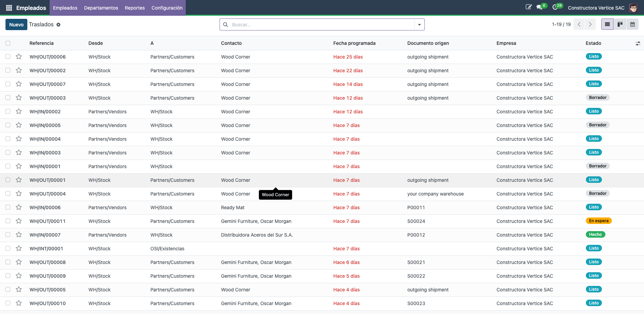Star the WH/OUT/00006 transfer
The width and height of the screenshot is (644, 314).
pos(19,56)
